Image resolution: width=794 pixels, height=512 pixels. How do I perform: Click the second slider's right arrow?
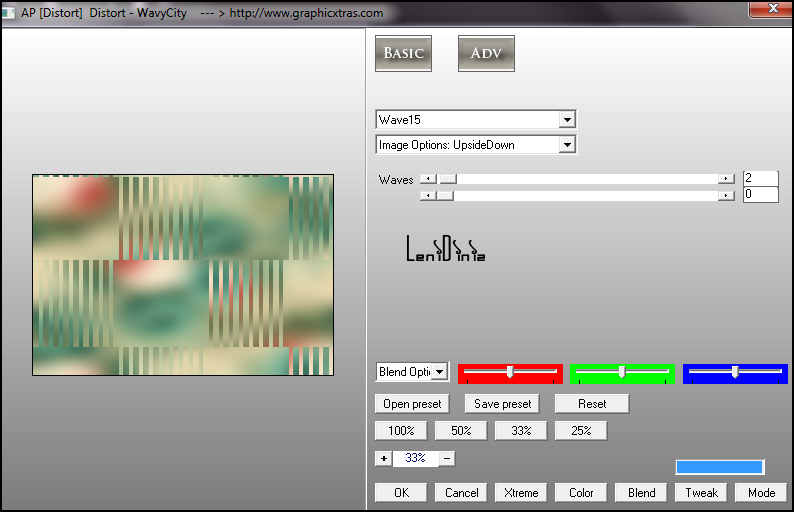pyautogui.click(x=727, y=196)
